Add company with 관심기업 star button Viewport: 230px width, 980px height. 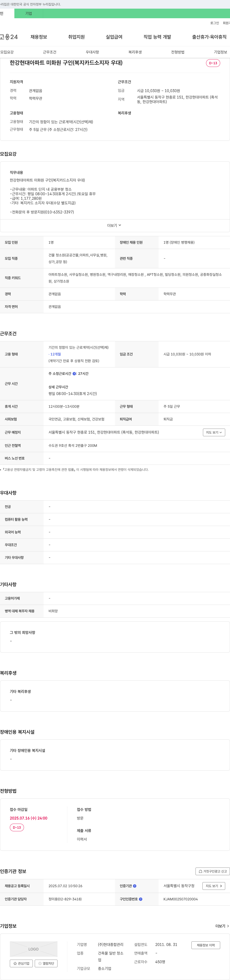point(21,964)
